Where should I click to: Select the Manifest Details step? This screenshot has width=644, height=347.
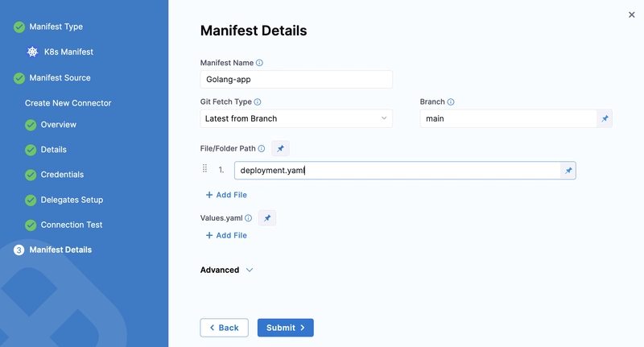coord(60,250)
